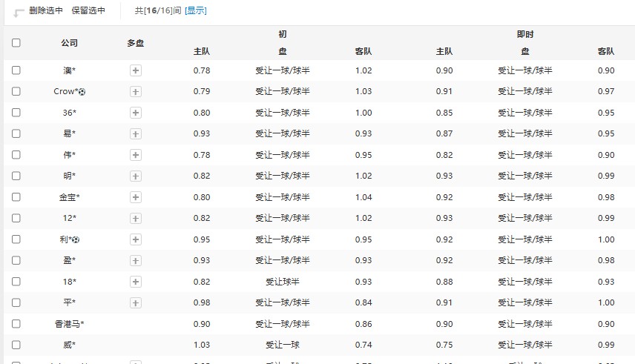Click the 公司 column header
This screenshot has height=364, width=635.
pos(70,43)
